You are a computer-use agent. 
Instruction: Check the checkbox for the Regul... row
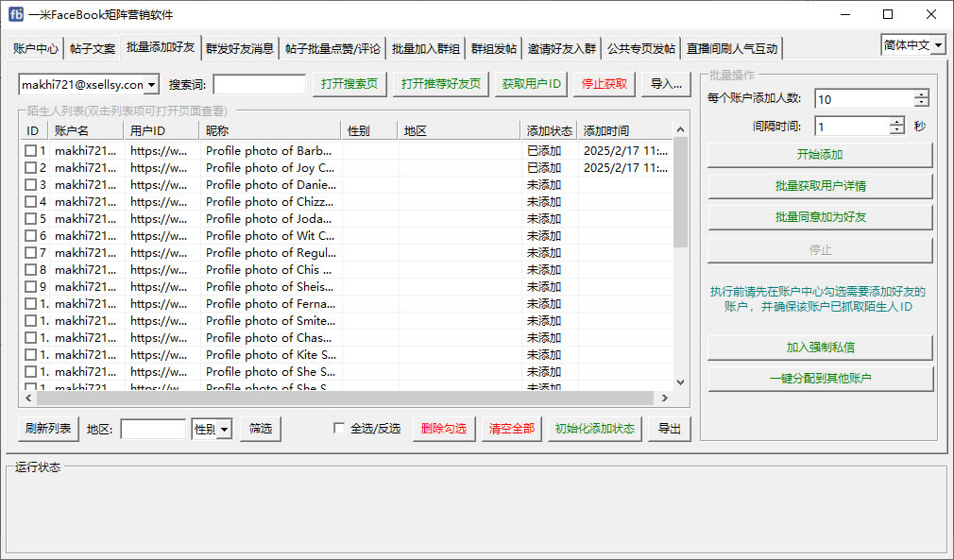coord(30,253)
